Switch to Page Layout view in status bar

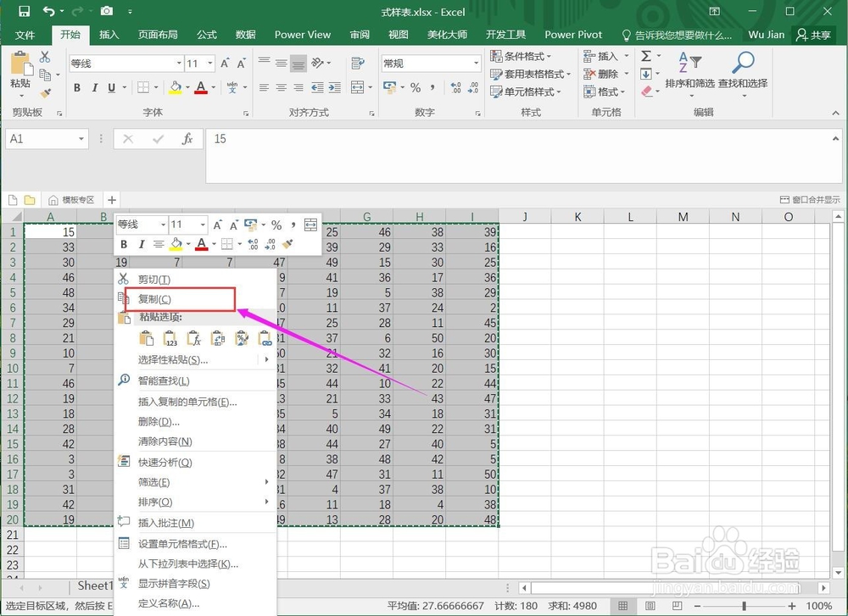[x=650, y=606]
